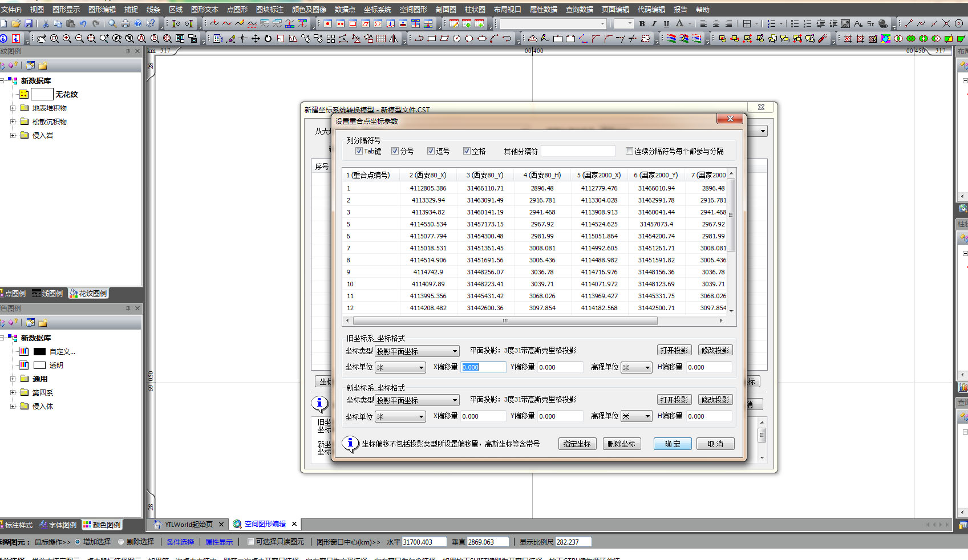Click the 确定 button
Viewport: 968px width, 560px height.
click(x=673, y=444)
